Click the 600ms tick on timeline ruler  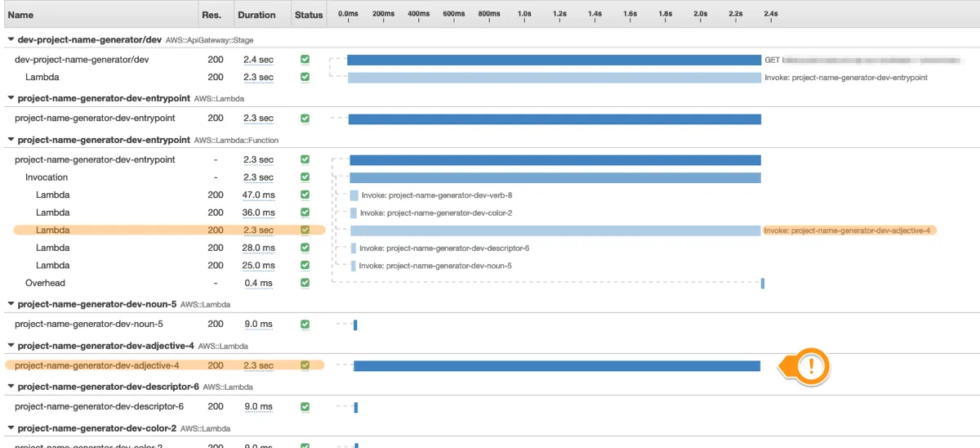tap(454, 14)
